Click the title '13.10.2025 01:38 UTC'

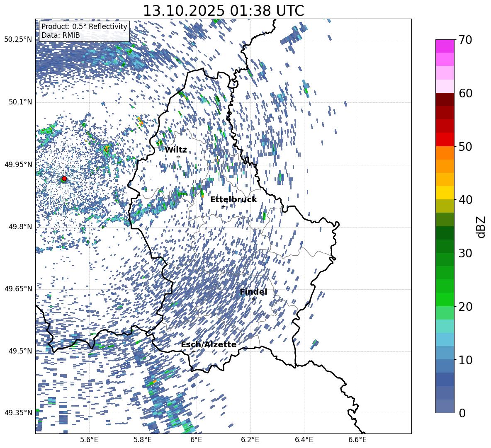(223, 11)
